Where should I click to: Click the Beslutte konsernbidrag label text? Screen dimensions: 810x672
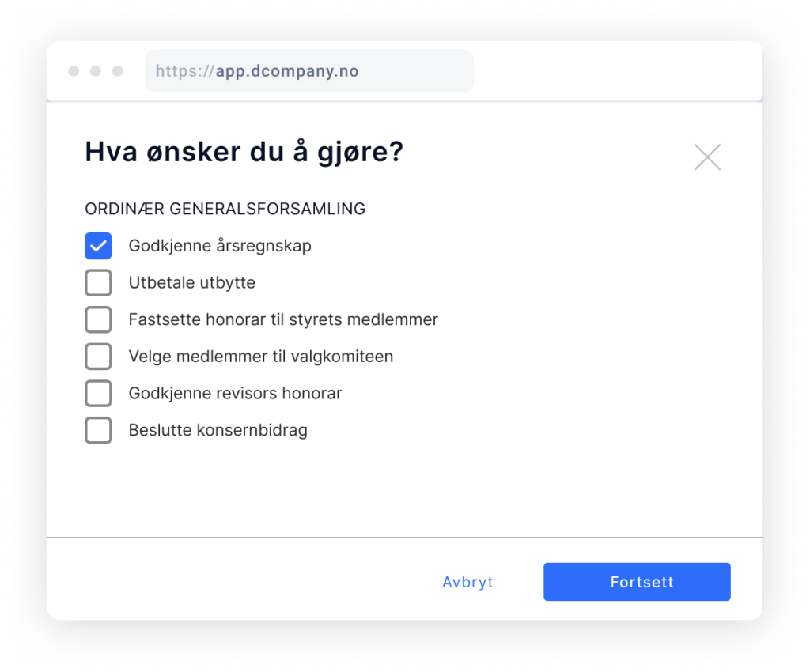pyautogui.click(x=218, y=430)
